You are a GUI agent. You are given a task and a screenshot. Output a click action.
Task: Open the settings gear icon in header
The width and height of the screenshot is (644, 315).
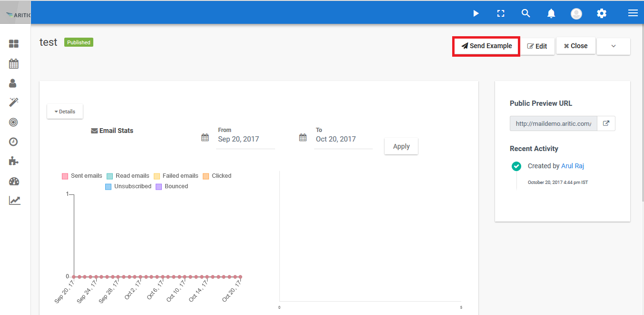[602, 13]
